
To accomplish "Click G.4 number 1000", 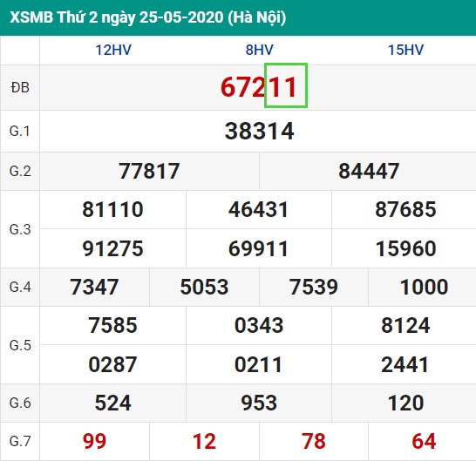I will tap(424, 287).
